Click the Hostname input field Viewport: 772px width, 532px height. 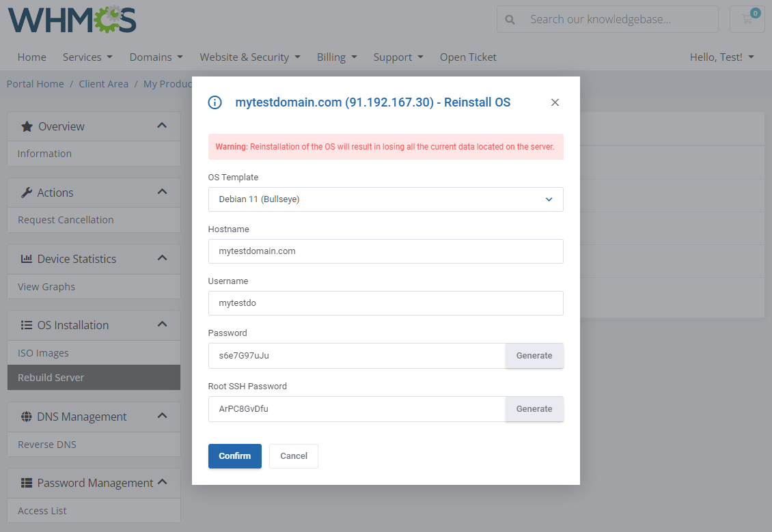385,252
